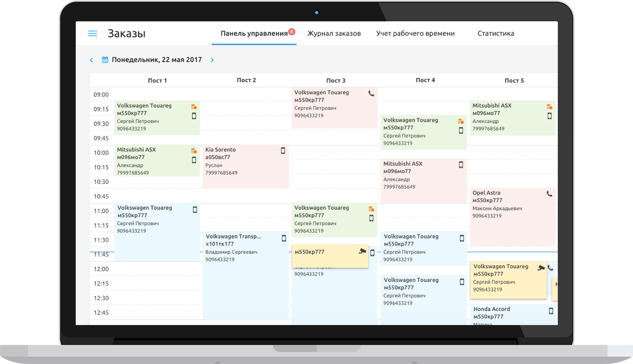Click the date Понедельник, 22 мая 2017

tap(157, 59)
